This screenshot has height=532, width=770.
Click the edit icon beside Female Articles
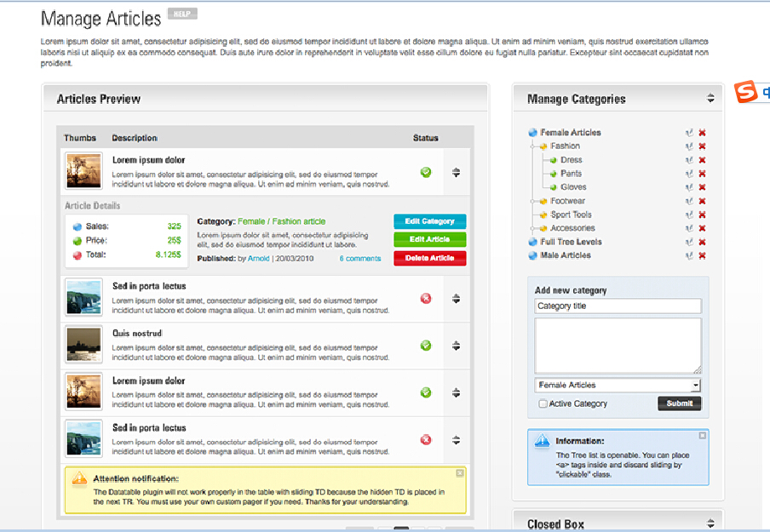tap(688, 133)
